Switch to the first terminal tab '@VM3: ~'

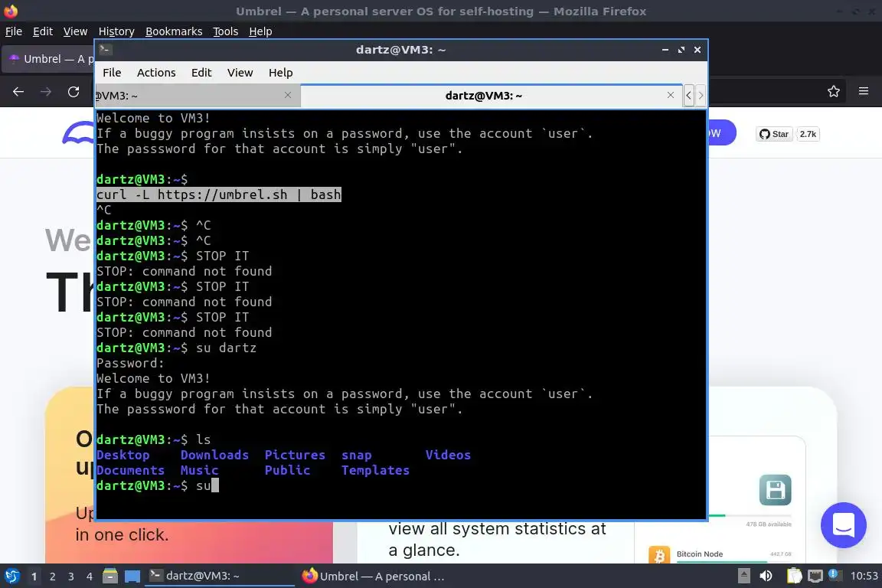click(x=197, y=96)
